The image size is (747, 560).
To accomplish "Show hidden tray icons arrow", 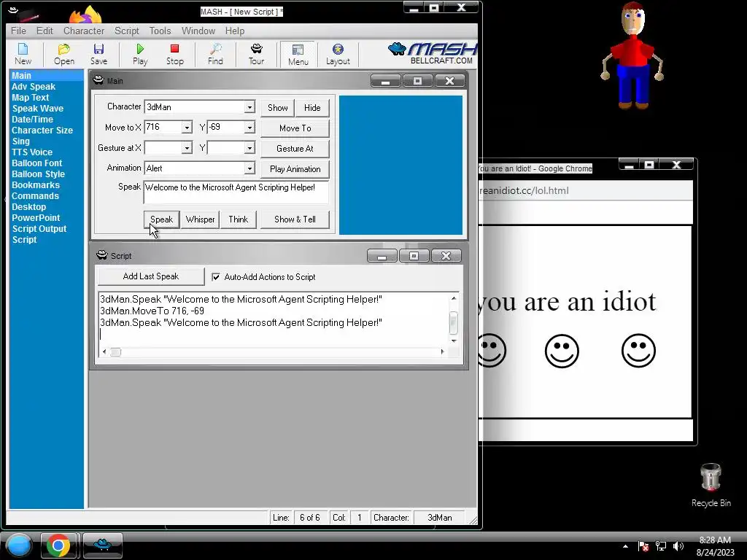I will 625,546.
